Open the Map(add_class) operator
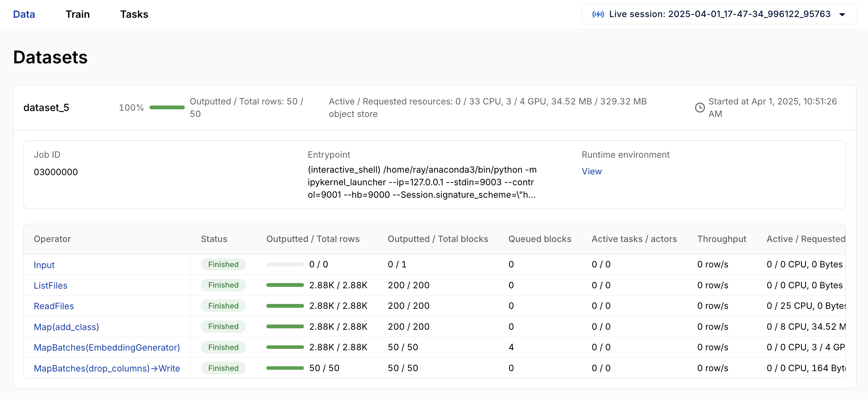 click(66, 327)
